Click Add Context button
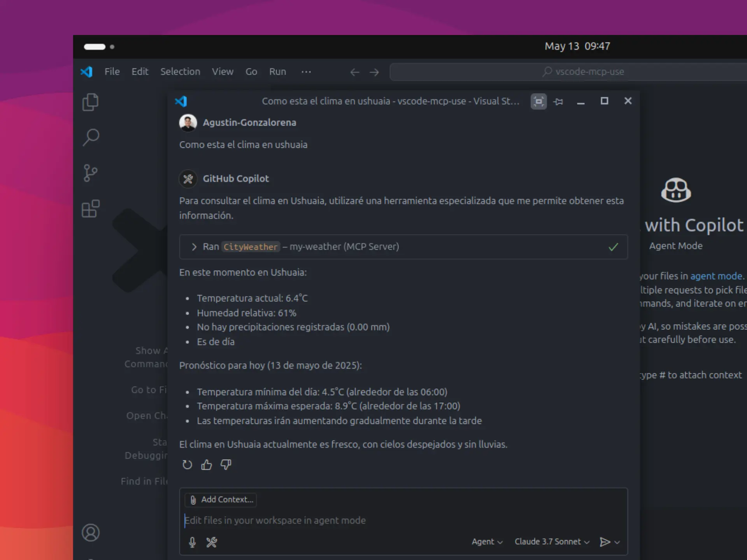This screenshot has height=560, width=747. [221, 500]
